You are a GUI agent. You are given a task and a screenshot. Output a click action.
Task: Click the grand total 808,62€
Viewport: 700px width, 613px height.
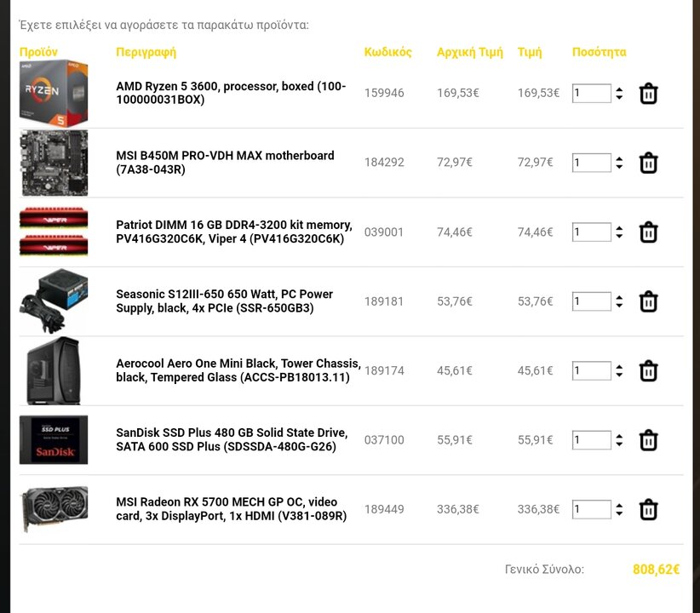tap(657, 570)
